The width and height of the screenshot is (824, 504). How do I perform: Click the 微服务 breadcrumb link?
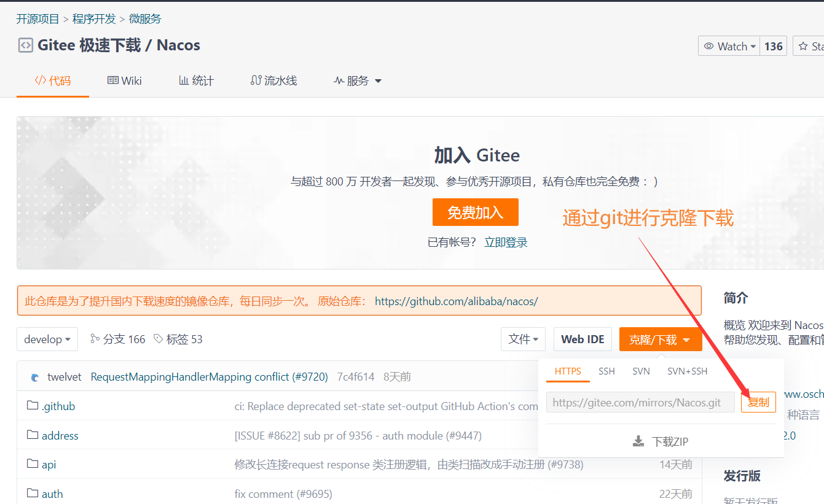tap(145, 19)
